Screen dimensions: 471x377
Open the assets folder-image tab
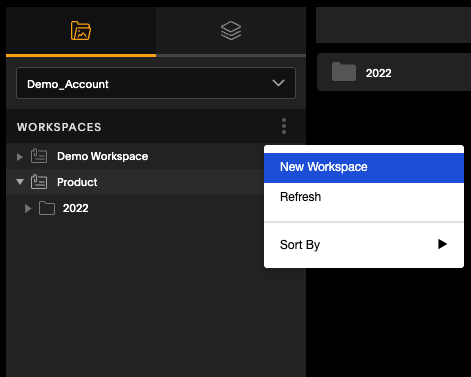(81, 31)
